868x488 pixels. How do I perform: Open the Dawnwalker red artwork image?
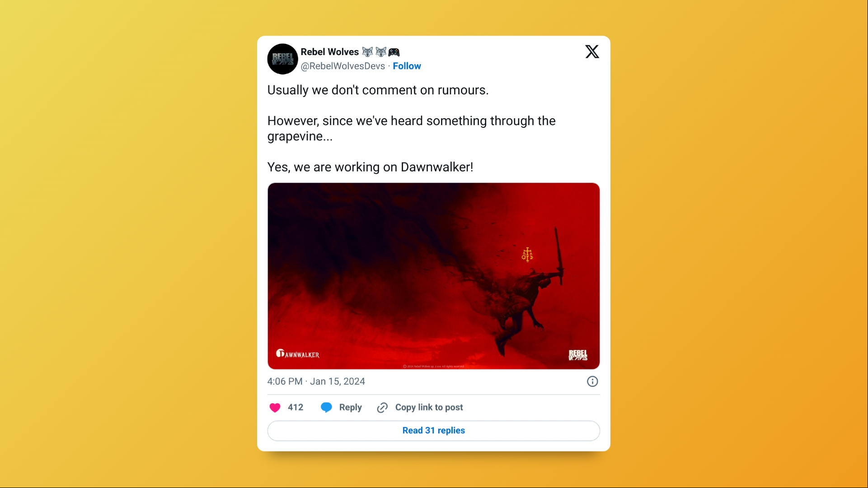[x=434, y=276]
